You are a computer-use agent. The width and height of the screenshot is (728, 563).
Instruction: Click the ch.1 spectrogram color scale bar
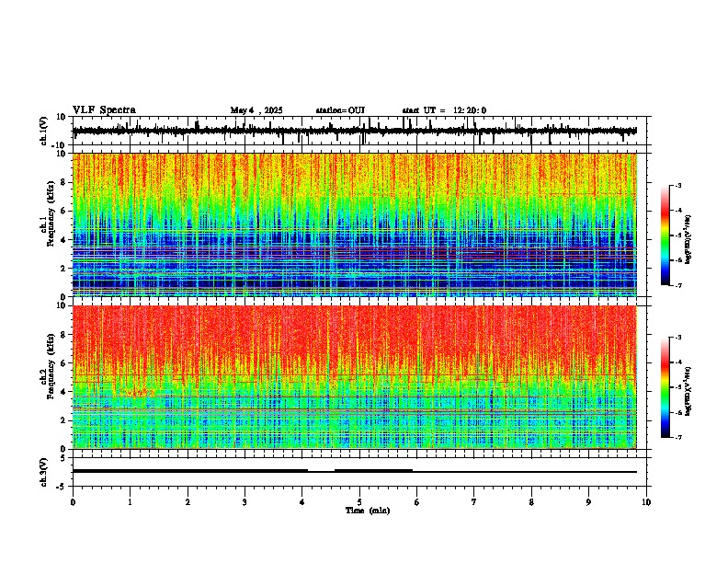coord(665,236)
